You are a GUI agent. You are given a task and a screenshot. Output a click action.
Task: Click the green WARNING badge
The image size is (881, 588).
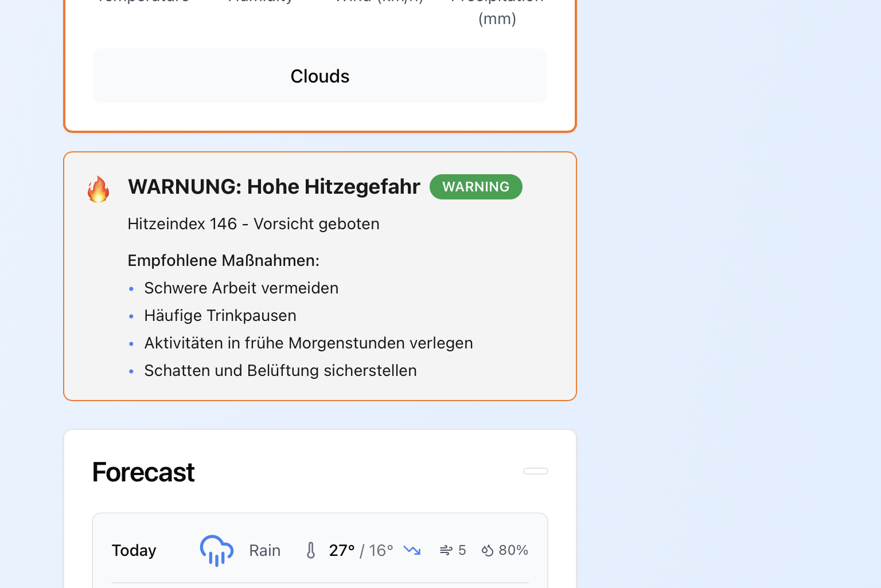pos(475,187)
